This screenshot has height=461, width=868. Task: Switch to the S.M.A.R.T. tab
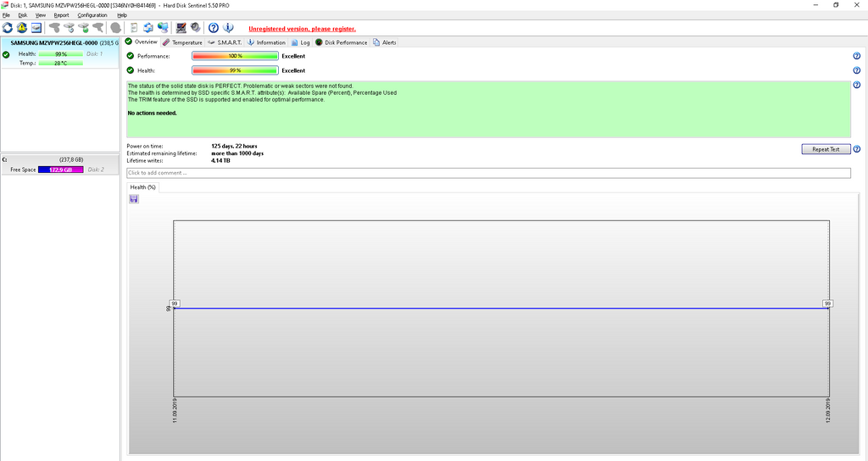[225, 42]
